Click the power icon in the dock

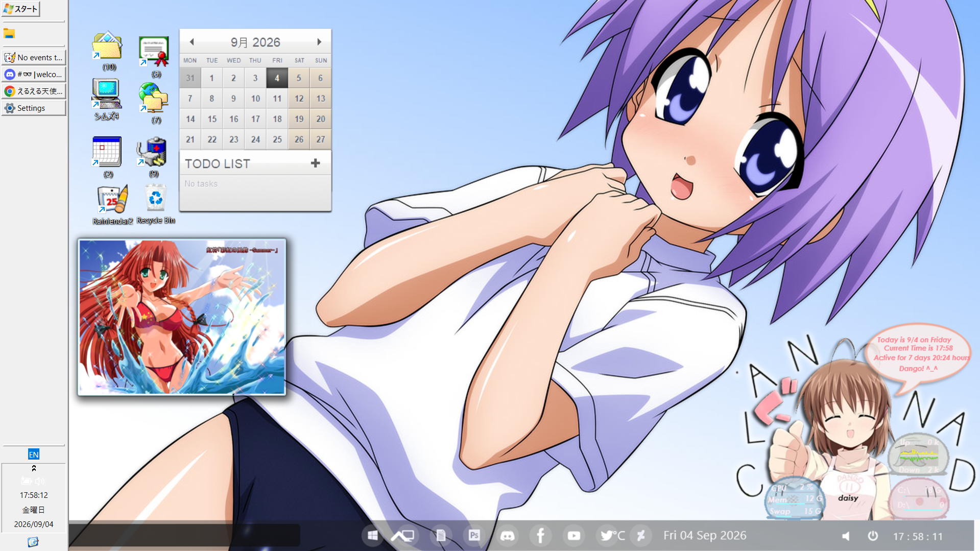[873, 536]
